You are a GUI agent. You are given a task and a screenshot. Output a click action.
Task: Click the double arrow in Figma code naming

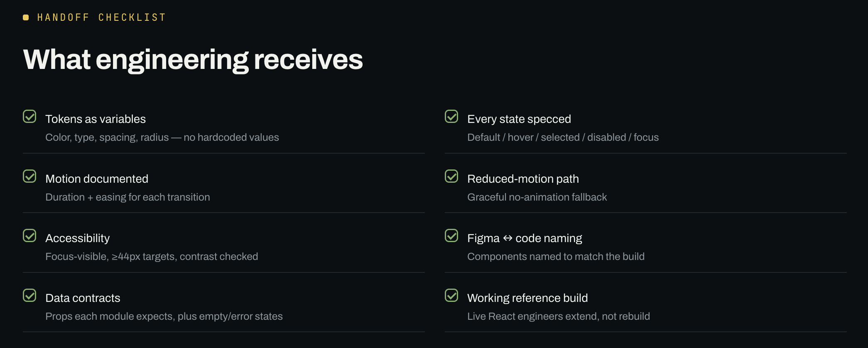[508, 238]
